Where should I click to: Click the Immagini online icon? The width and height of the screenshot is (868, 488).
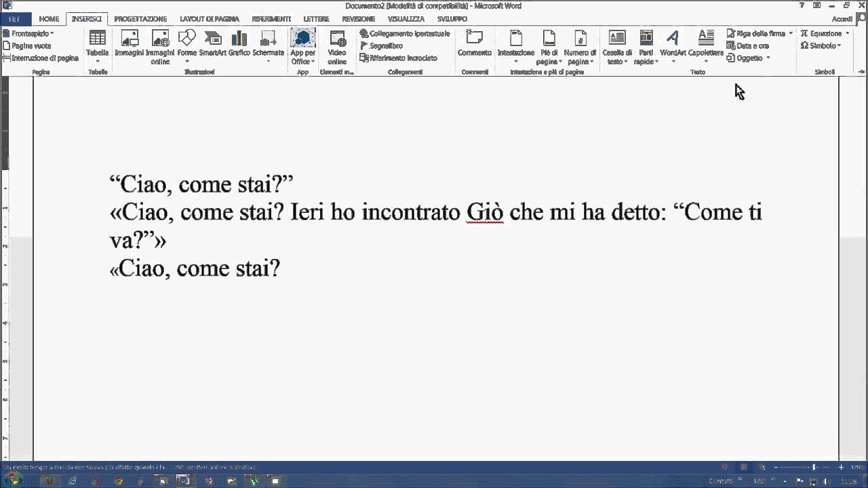(160, 47)
